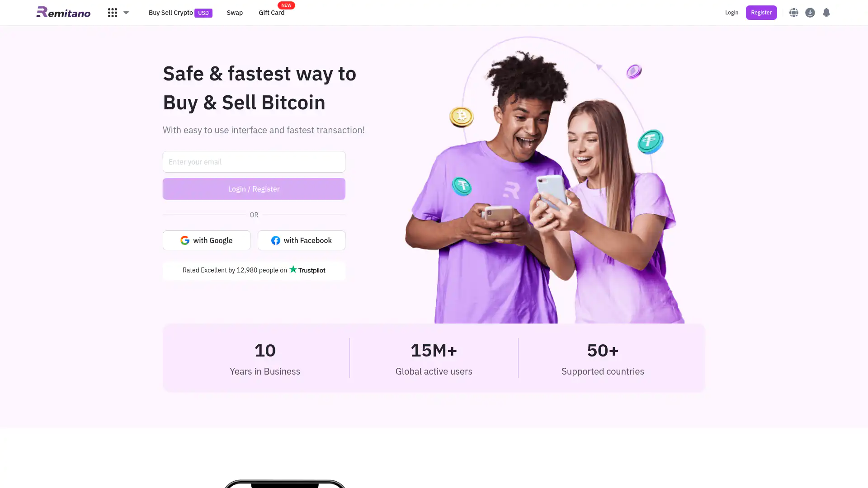
Task: Click the large Tether coin graphic
Action: 651,141
